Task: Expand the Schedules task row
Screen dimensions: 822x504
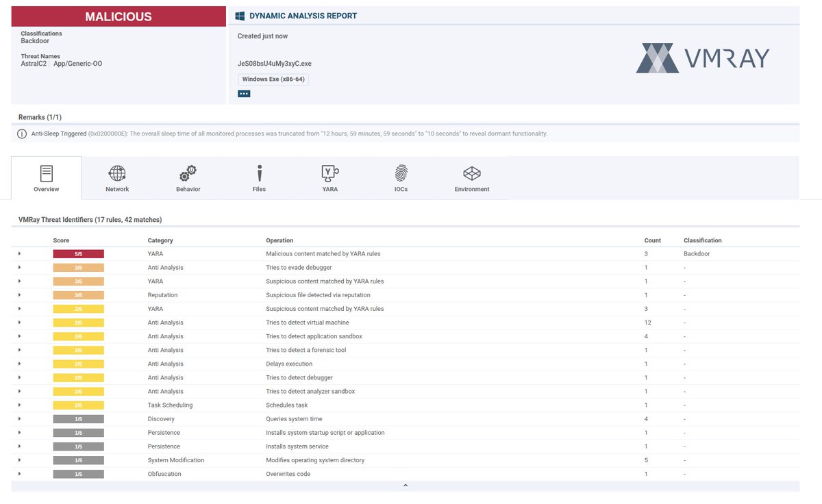Action: click(19, 405)
